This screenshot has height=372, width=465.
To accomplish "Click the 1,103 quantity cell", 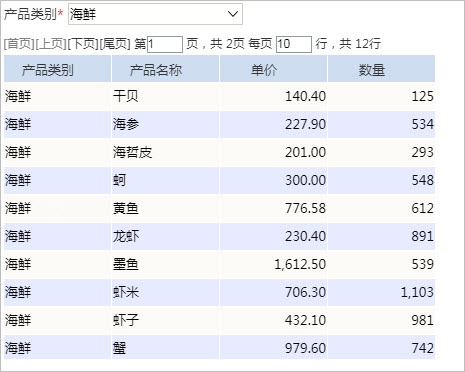I will (x=381, y=292).
